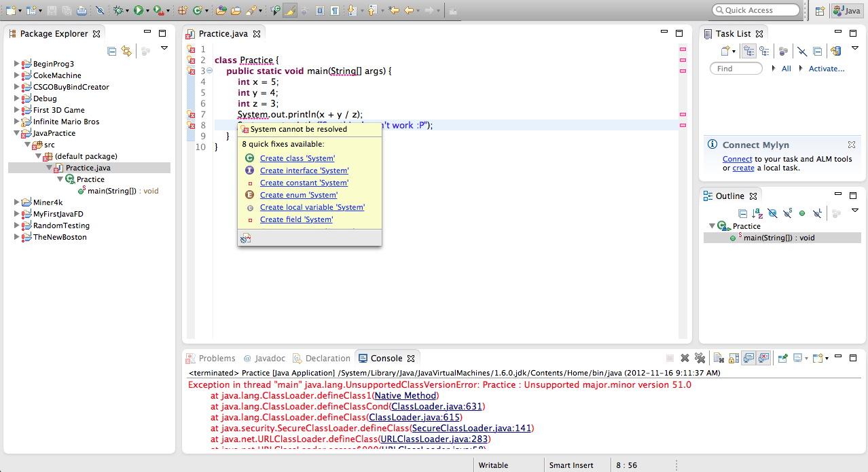The image size is (868, 472).
Task: Open the Debug button dropdown arrow
Action: [x=127, y=11]
